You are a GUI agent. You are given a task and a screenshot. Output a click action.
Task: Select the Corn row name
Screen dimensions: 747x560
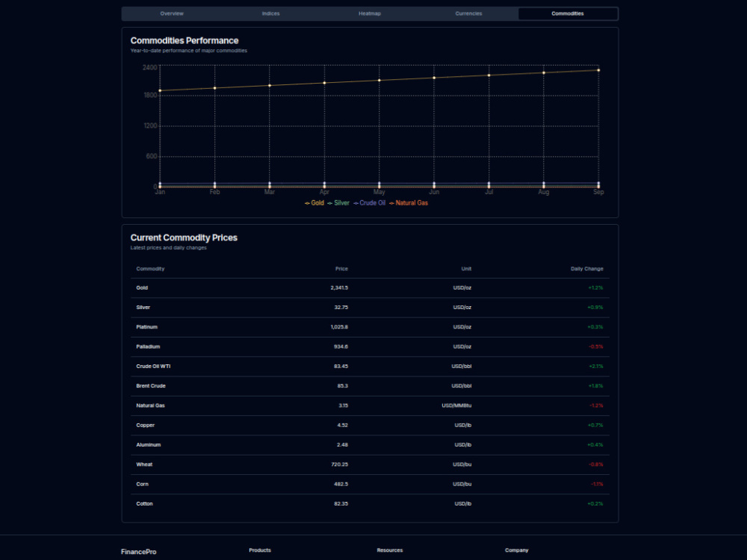tap(142, 485)
